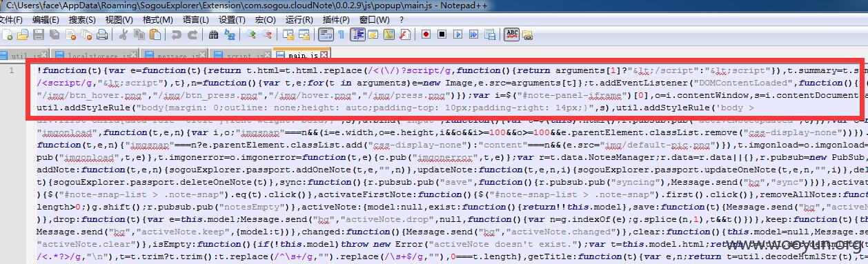Close the localstorage.js tab
This screenshot has height=264, width=868.
tap(133, 54)
